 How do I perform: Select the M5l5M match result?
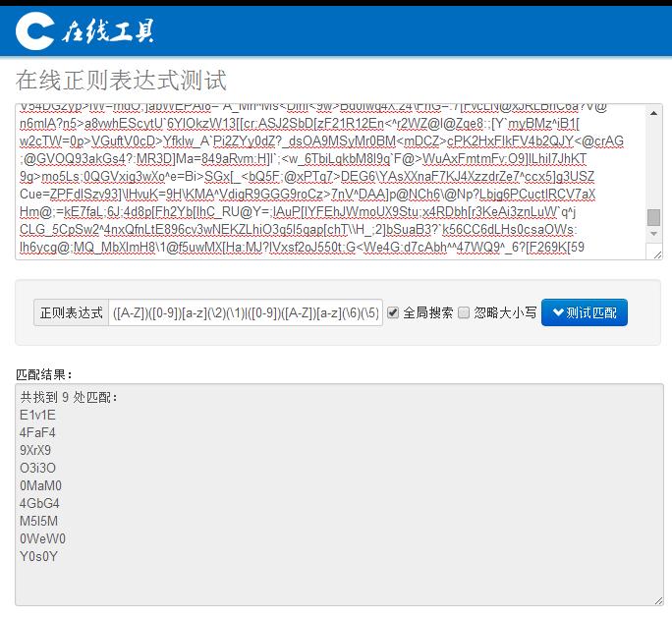tap(38, 521)
